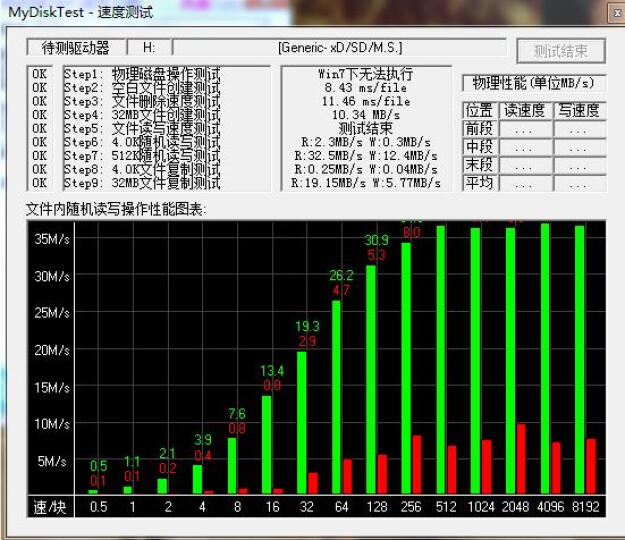The height and width of the screenshot is (540, 625).
Task: Click the 前段 read speed cell
Action: point(525,129)
